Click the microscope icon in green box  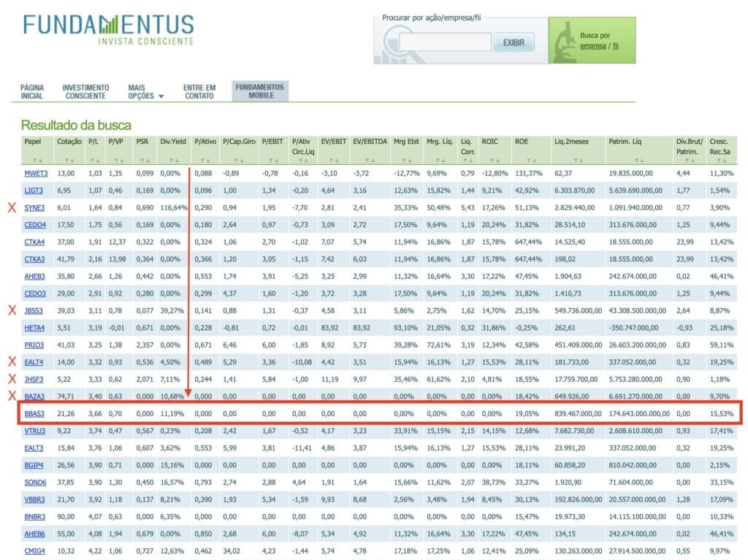point(563,40)
